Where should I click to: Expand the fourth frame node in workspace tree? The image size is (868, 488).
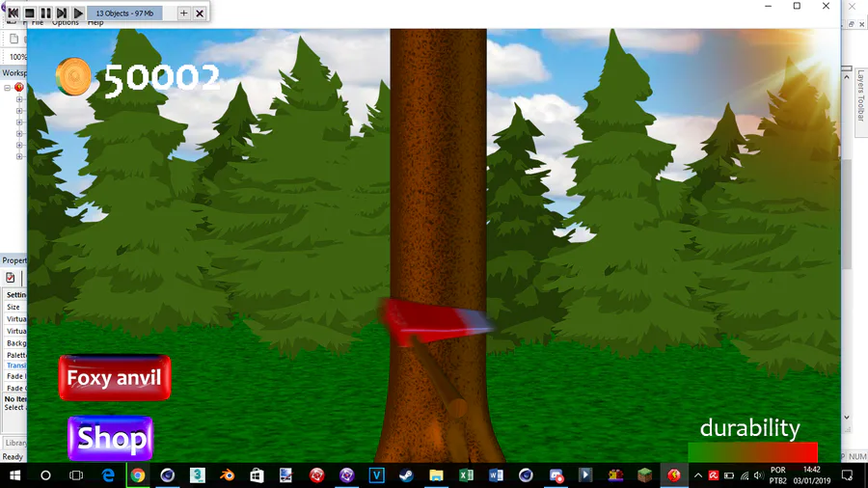[x=19, y=134]
